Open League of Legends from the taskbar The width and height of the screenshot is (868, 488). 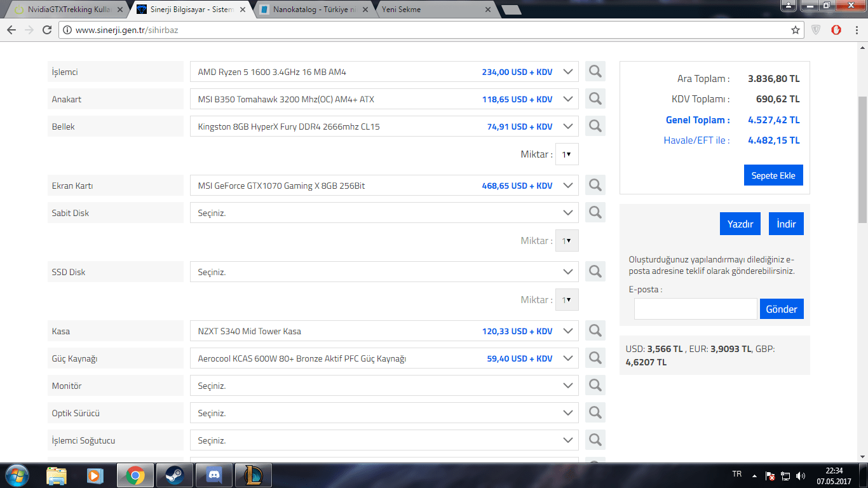pos(253,475)
